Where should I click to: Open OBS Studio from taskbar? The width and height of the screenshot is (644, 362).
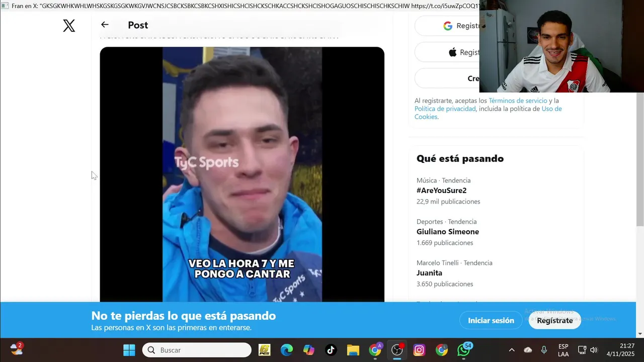coord(397,350)
